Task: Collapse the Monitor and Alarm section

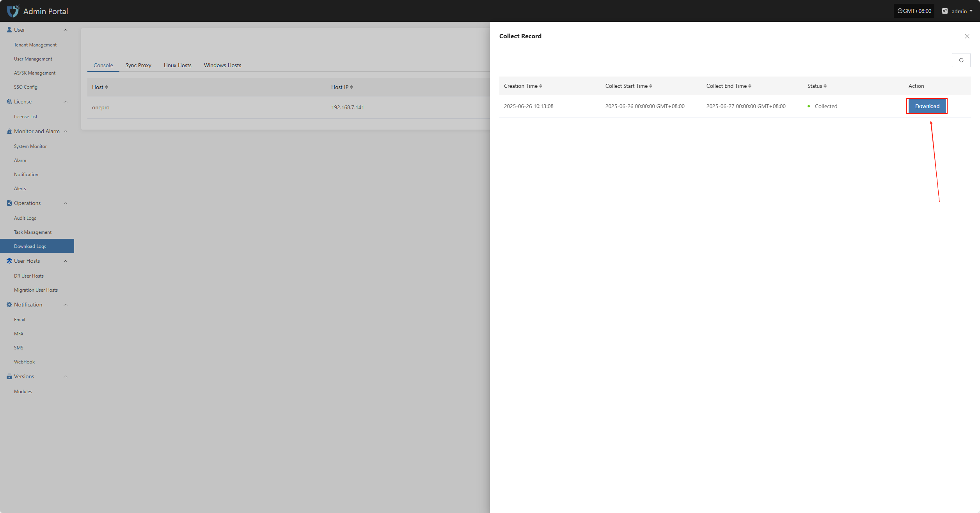Action: click(66, 131)
